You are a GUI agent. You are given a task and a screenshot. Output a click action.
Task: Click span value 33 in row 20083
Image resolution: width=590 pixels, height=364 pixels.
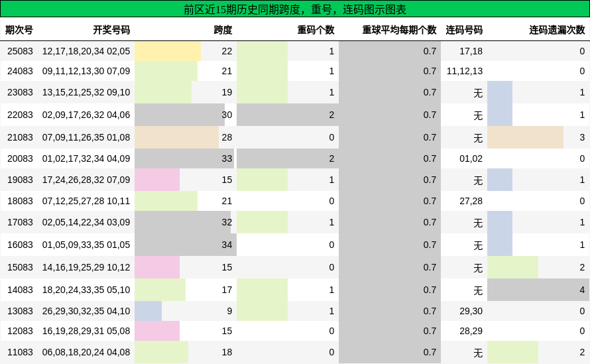227,158
